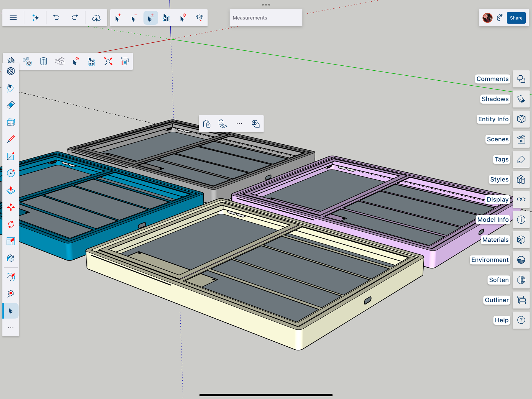
Task: Select the Push/Pull tool
Action: 11,190
